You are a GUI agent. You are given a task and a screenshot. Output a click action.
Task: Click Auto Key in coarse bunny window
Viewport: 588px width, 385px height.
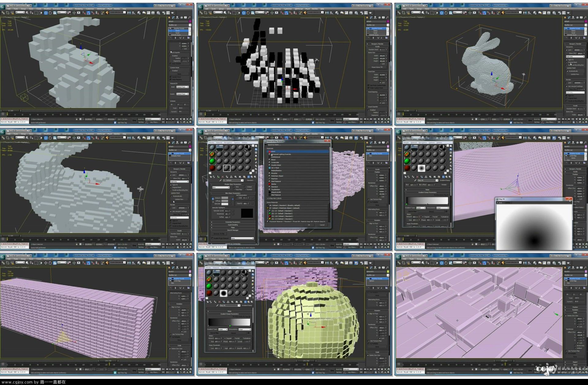point(141,119)
